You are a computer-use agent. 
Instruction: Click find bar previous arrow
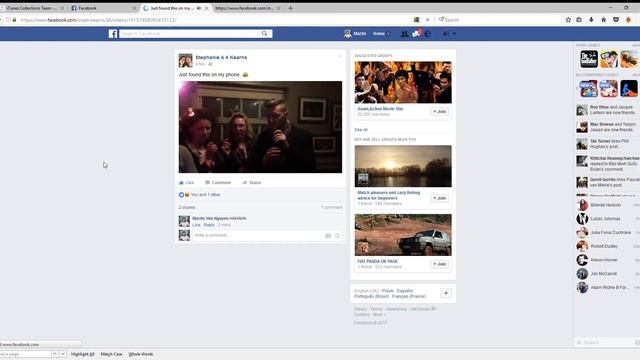coord(55,354)
